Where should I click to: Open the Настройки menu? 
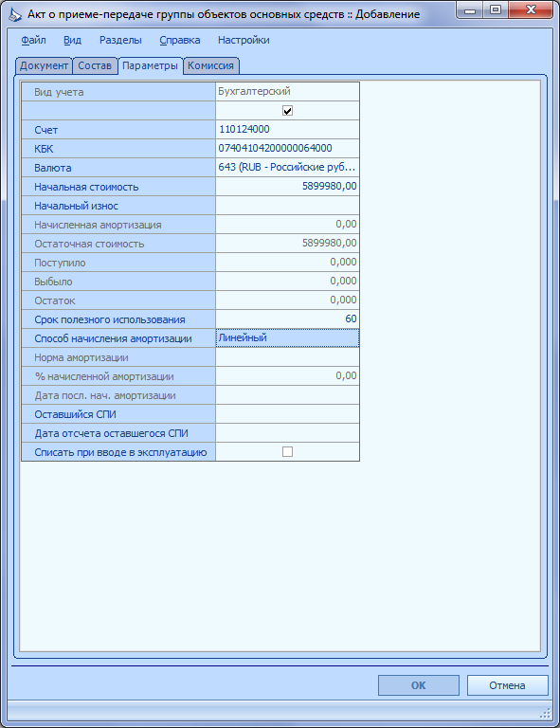coord(244,40)
